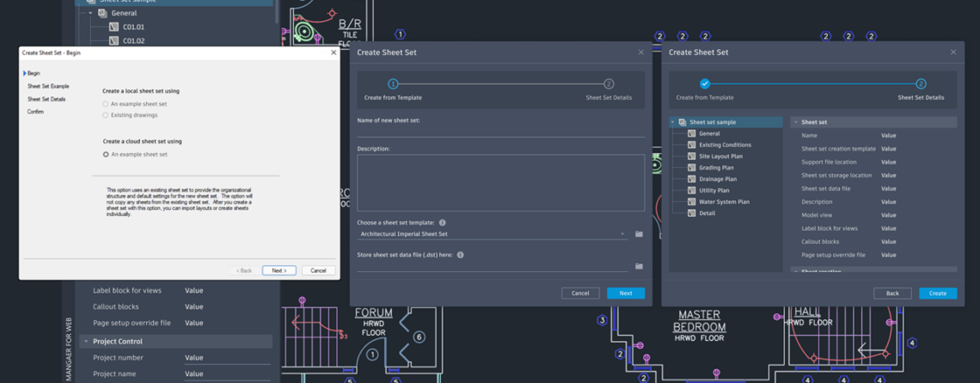The width and height of the screenshot is (980, 383).
Task: Click the folder icon beside the template dropdown
Action: click(x=639, y=234)
